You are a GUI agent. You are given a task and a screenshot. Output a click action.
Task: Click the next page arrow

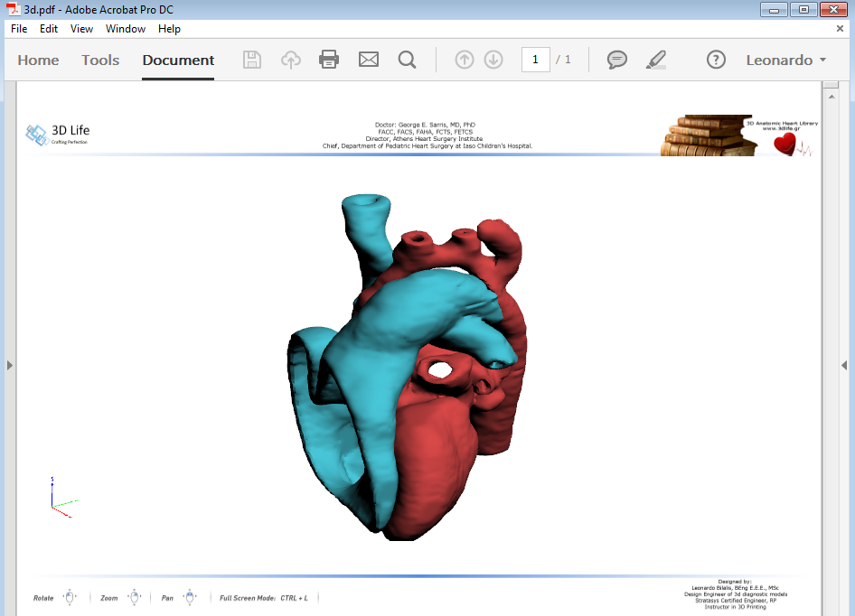pos(493,59)
